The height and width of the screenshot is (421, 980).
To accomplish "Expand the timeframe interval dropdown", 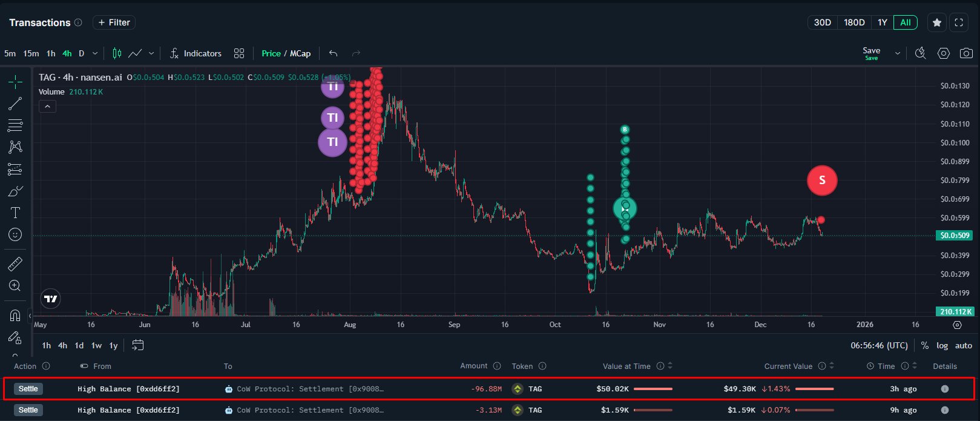I will pyautogui.click(x=95, y=53).
